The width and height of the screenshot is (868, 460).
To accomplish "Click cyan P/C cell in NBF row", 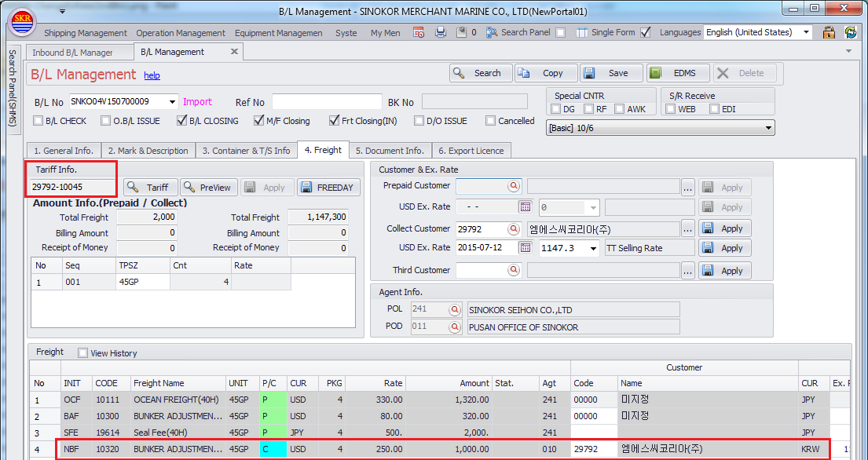I will [273, 449].
